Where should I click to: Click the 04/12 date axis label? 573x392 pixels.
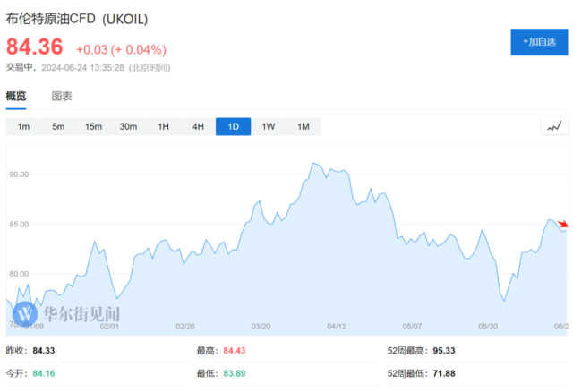pos(337,327)
